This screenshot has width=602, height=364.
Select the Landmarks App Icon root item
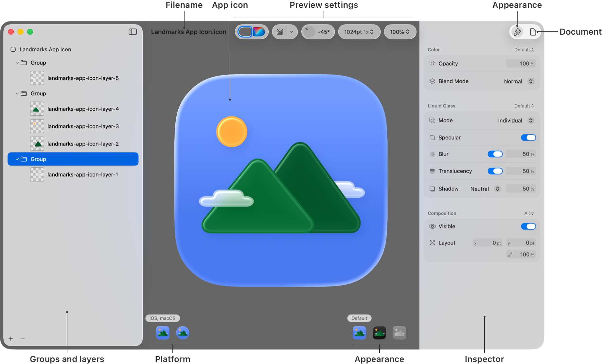click(73, 49)
